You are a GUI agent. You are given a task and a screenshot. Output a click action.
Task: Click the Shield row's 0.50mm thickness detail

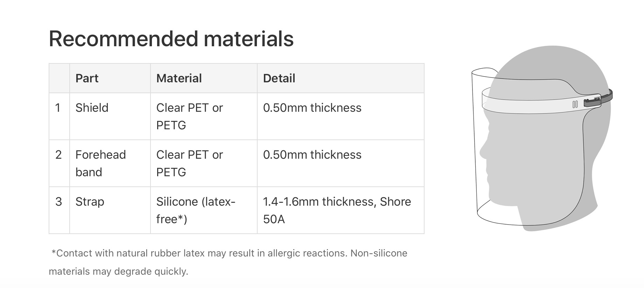312,108
